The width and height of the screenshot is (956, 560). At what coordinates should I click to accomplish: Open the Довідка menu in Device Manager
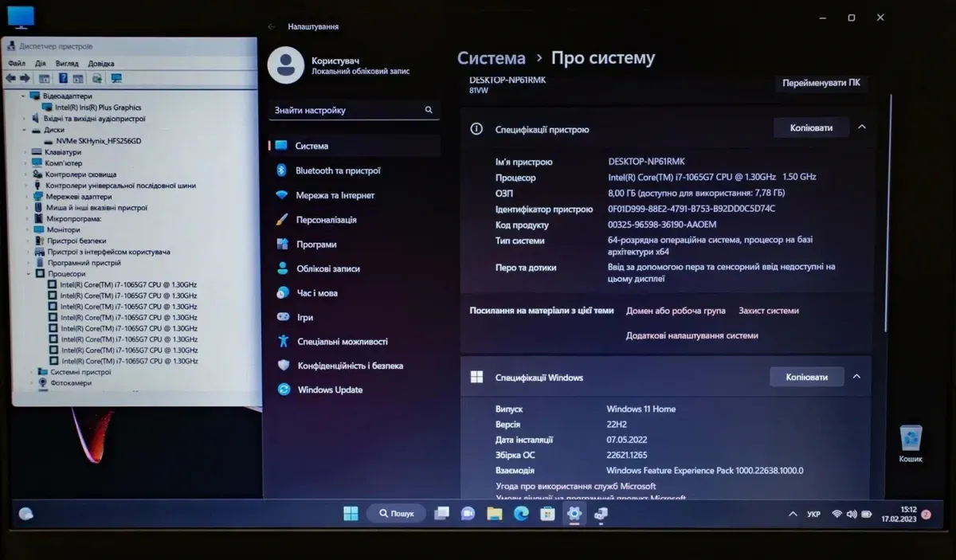pos(101,64)
